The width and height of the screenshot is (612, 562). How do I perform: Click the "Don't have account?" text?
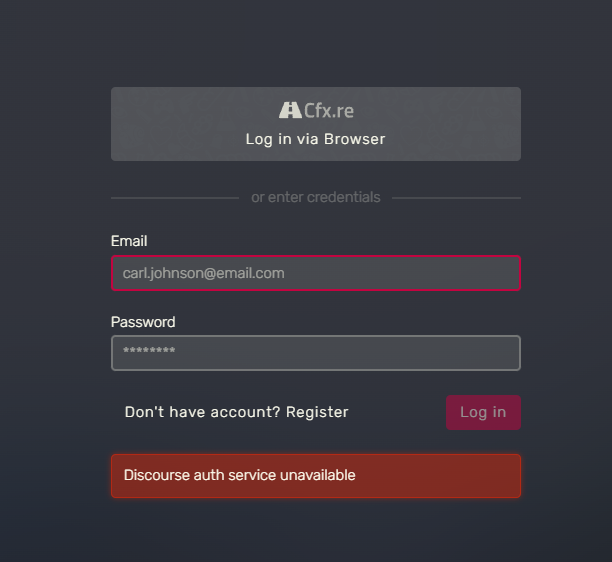203,412
